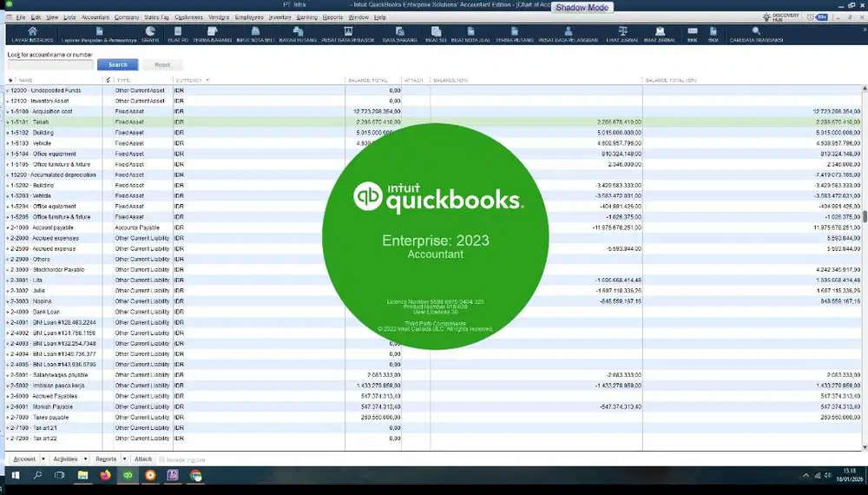
Task: Collapse the 2-4000 Bank Loan row
Action: point(8,313)
